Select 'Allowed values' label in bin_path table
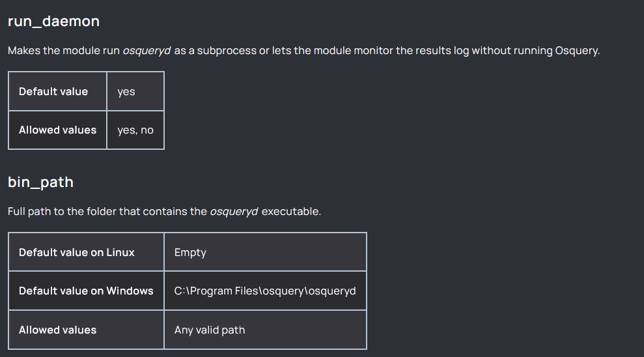This screenshot has height=357, width=644. (86, 330)
